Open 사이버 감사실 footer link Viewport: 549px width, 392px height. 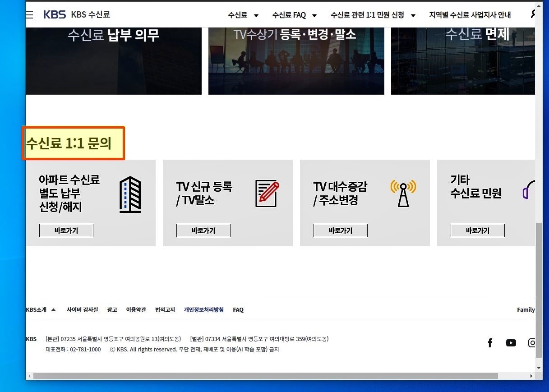coord(82,310)
